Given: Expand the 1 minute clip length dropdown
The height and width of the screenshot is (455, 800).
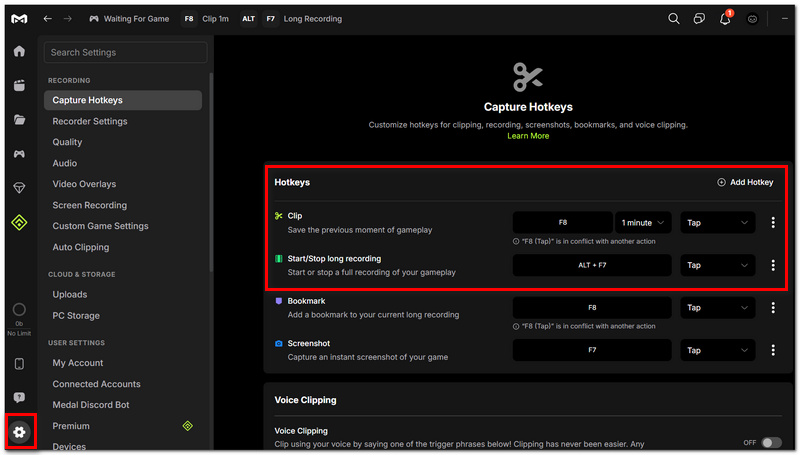Looking at the screenshot, I should (x=643, y=222).
